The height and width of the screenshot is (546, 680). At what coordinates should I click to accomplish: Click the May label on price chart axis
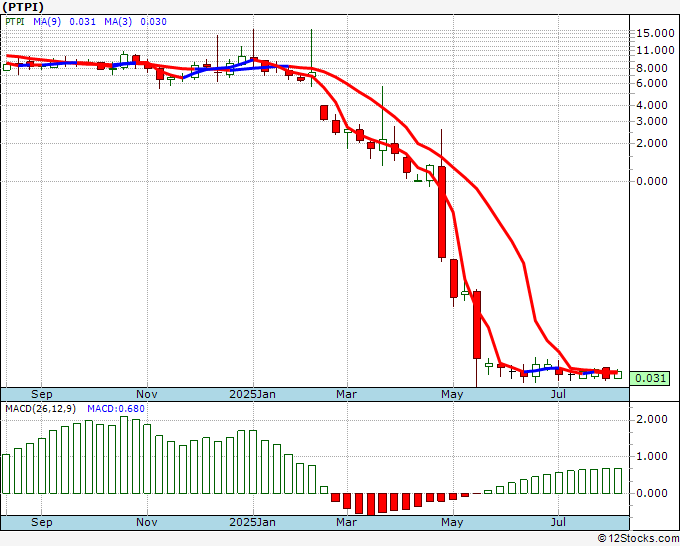click(452, 394)
